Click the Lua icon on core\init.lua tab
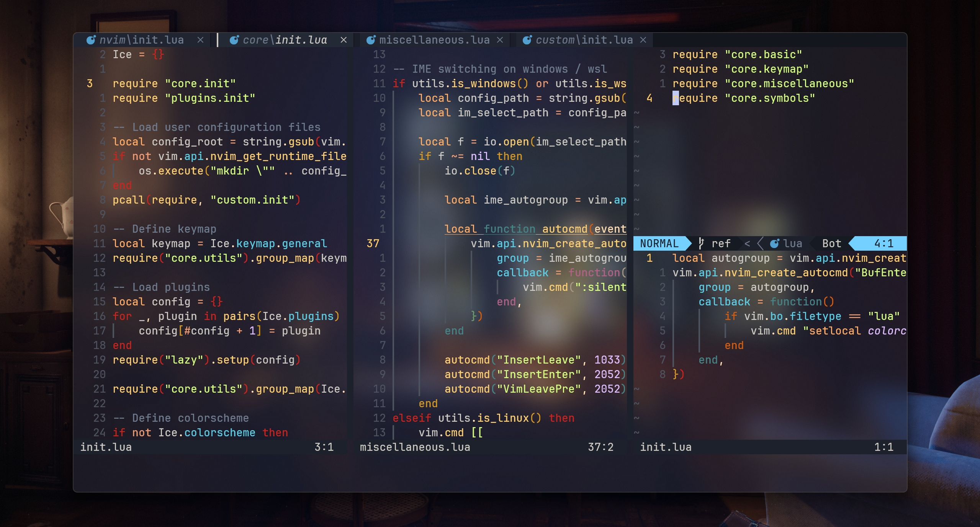Image resolution: width=980 pixels, height=527 pixels. (234, 40)
